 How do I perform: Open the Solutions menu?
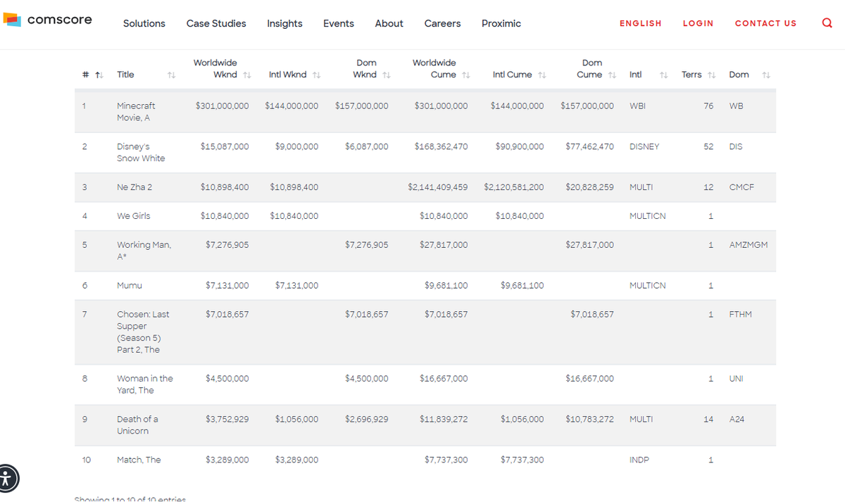pyautogui.click(x=144, y=23)
